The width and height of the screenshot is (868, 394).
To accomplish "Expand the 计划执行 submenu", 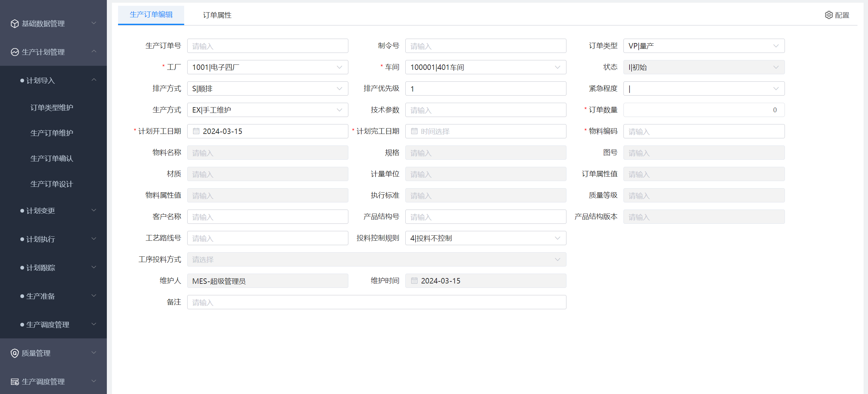I will tap(53, 239).
